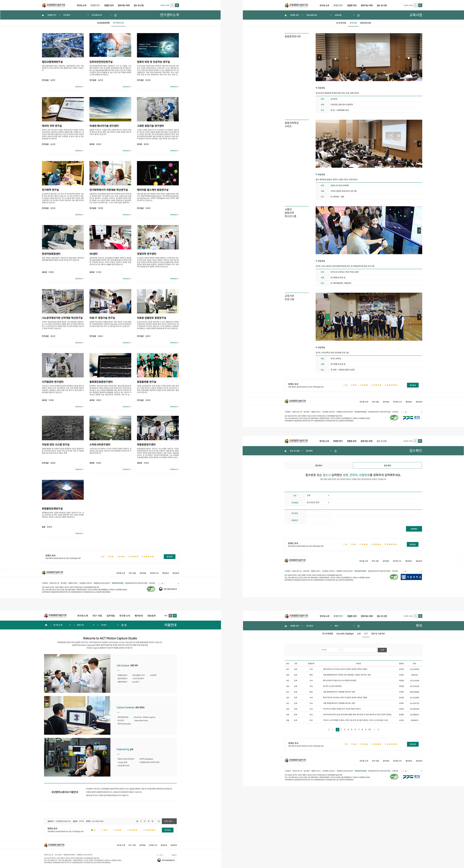464x868 pixels.
Task: Open the 접수번호로 확인 dropdown
Action: pos(318,503)
